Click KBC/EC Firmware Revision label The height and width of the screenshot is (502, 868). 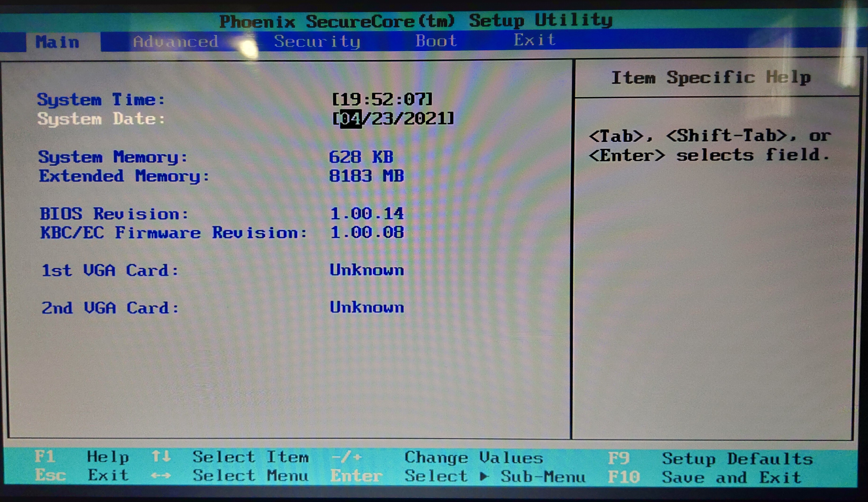pyautogui.click(x=174, y=233)
